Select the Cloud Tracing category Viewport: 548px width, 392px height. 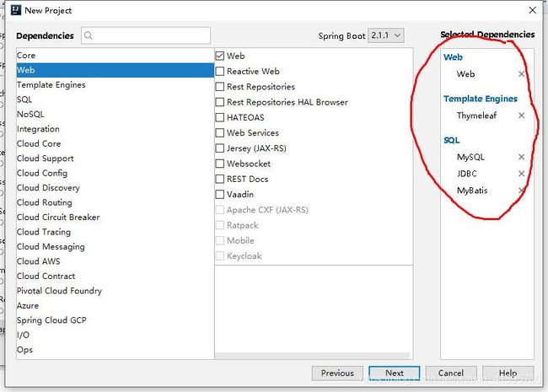tap(115, 232)
